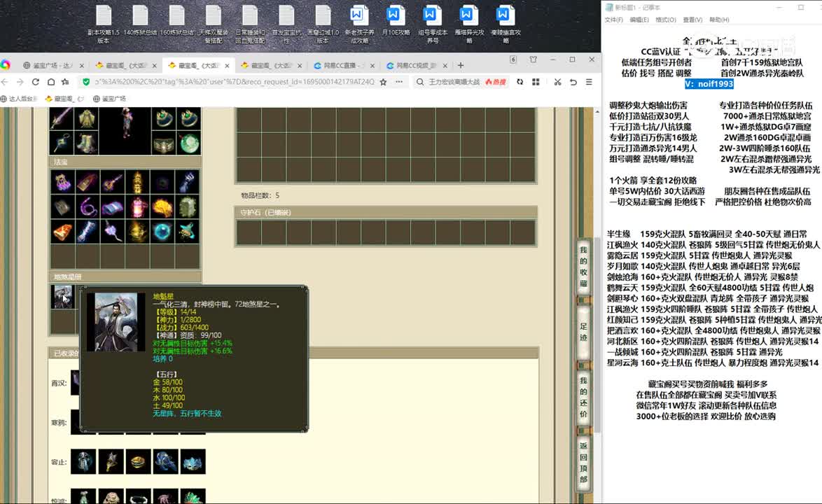The image size is (822, 504).
Task: Open a new browser tab
Action: click(x=460, y=66)
